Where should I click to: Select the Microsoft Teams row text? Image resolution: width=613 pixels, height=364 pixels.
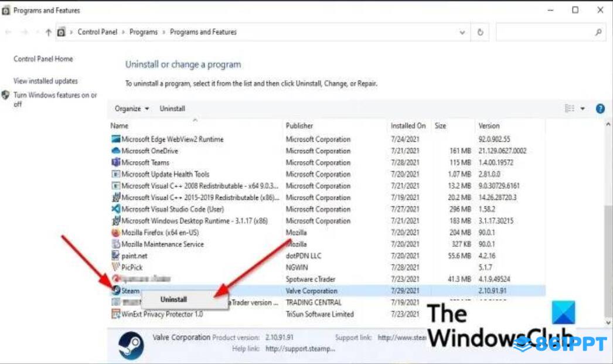[145, 162]
